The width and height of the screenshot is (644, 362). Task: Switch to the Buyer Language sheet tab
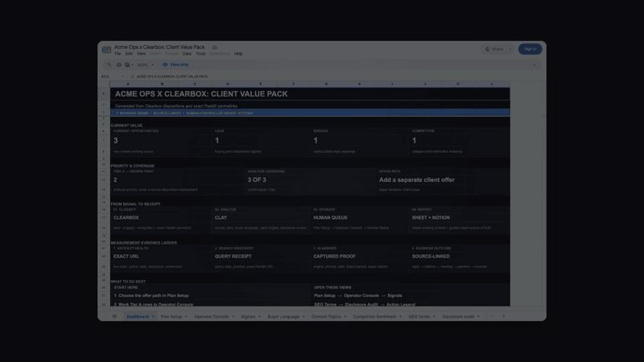coord(283,316)
